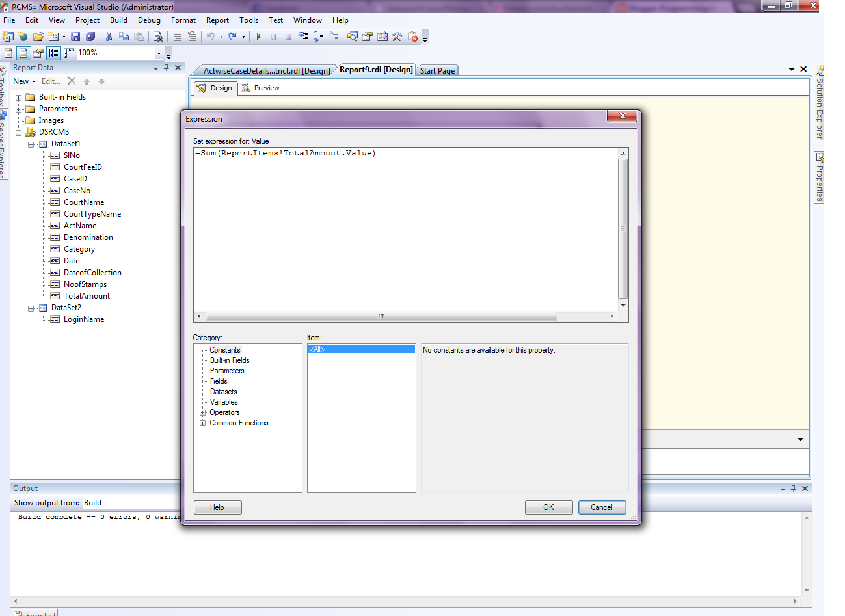Open the Debug menu
The height and width of the screenshot is (616, 845).
[x=149, y=20]
